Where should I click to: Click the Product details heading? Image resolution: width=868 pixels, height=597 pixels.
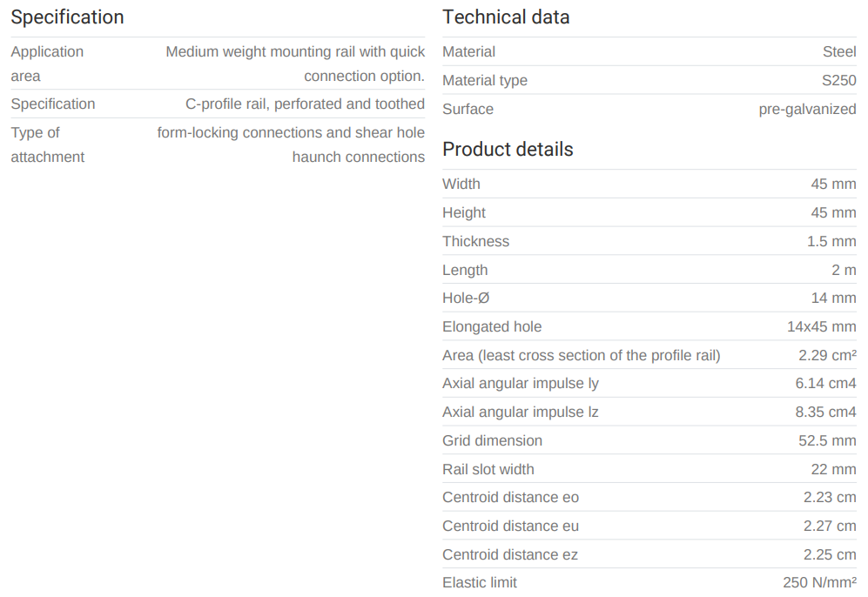coord(508,150)
